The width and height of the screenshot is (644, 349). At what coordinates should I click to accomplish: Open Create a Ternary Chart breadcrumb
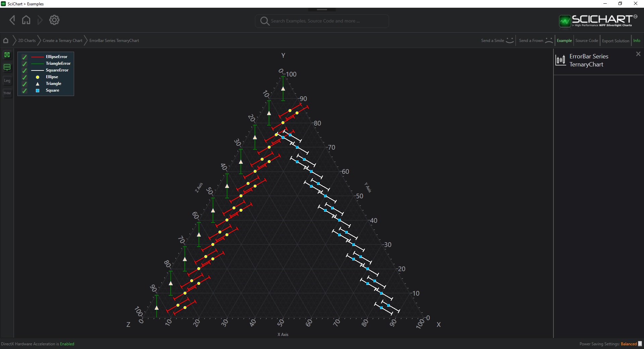click(62, 41)
